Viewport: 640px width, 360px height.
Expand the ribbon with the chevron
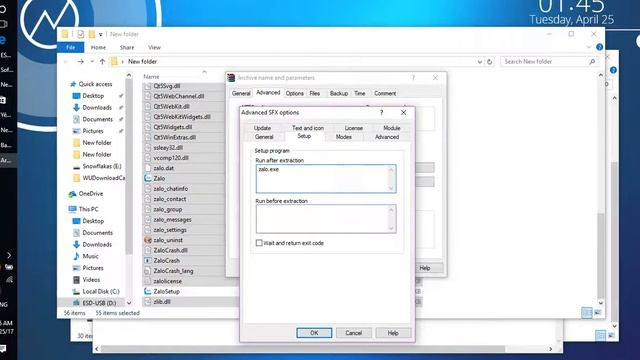click(x=589, y=47)
